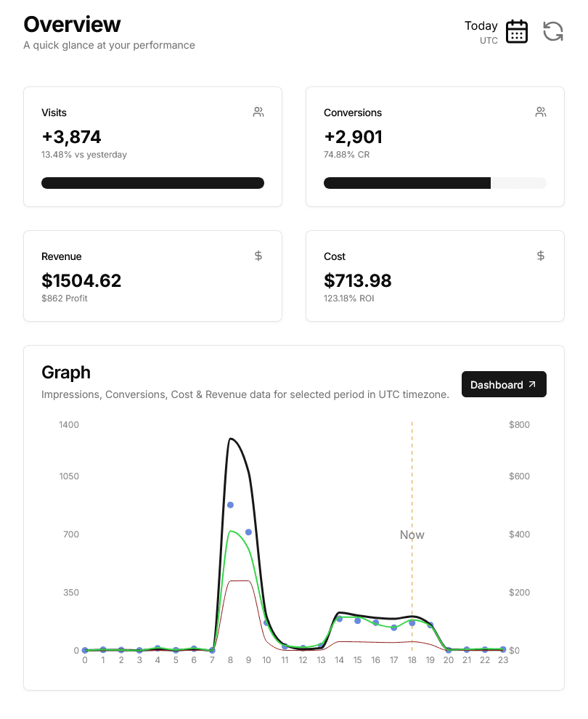The height and width of the screenshot is (719, 588).
Task: Expand the Cost card details
Action: click(x=434, y=276)
